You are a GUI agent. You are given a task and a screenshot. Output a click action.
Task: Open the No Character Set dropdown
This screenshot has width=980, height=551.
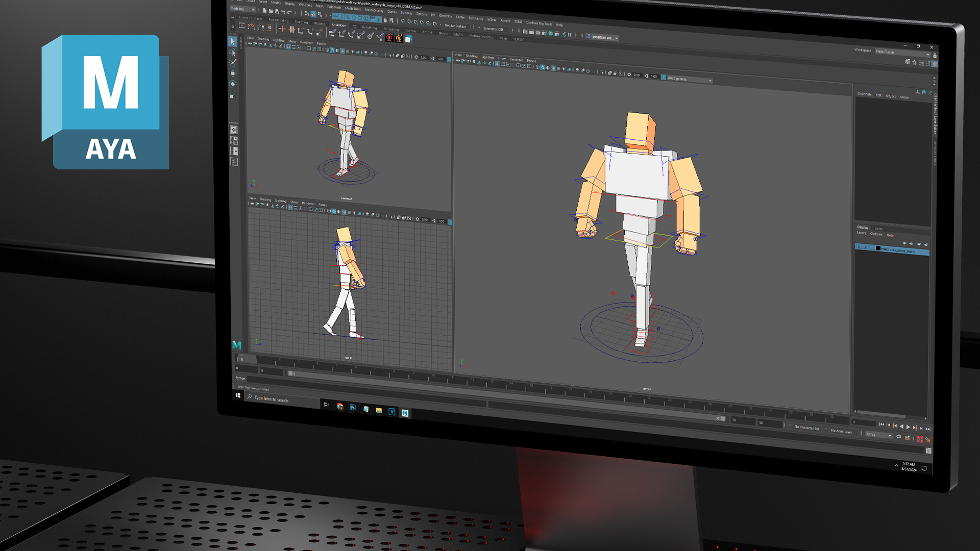[x=807, y=428]
